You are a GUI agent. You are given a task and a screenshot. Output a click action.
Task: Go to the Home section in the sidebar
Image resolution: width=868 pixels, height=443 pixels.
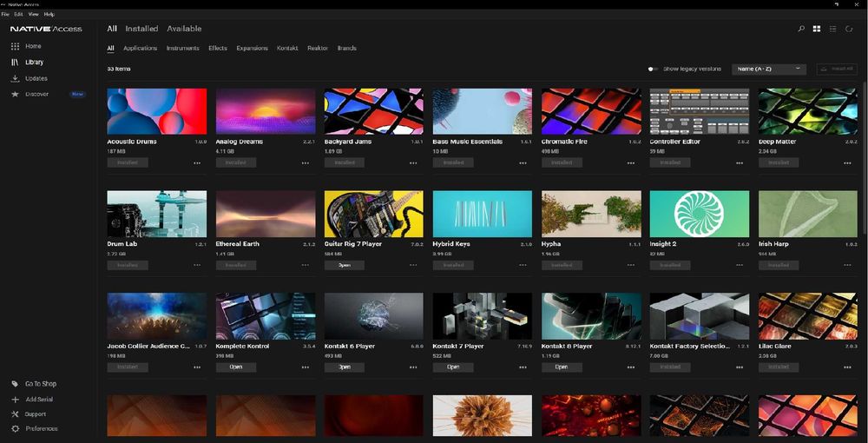point(26,47)
